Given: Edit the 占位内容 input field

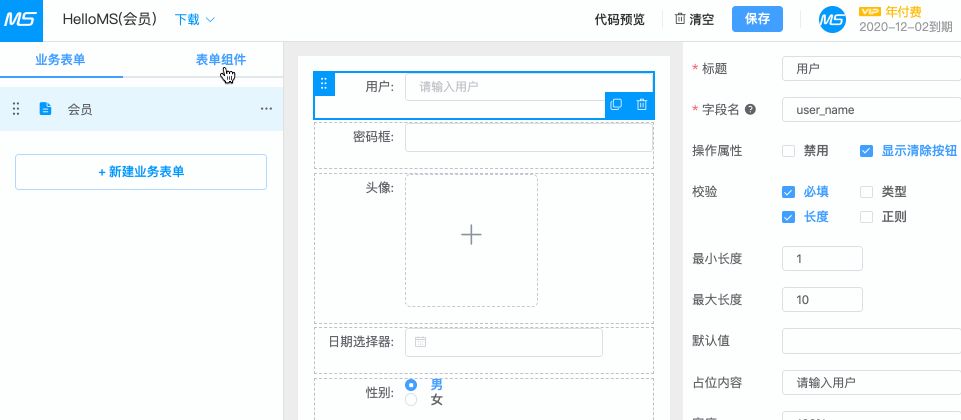Looking at the screenshot, I should click(872, 383).
